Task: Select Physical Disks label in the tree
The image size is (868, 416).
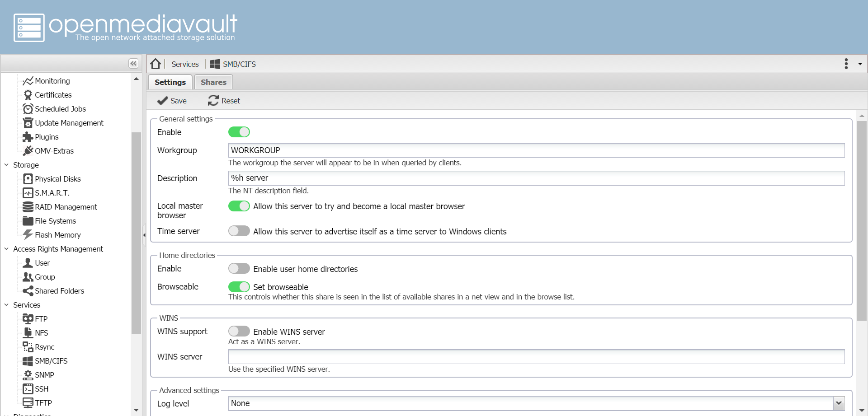Action: coord(58,179)
